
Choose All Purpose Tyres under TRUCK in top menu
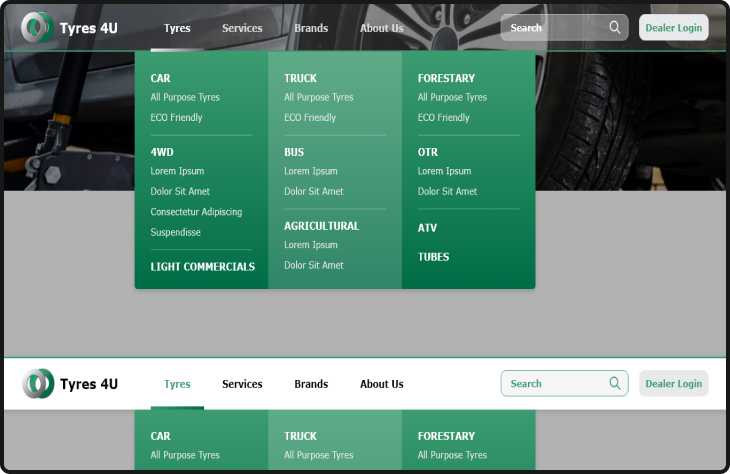(318, 97)
